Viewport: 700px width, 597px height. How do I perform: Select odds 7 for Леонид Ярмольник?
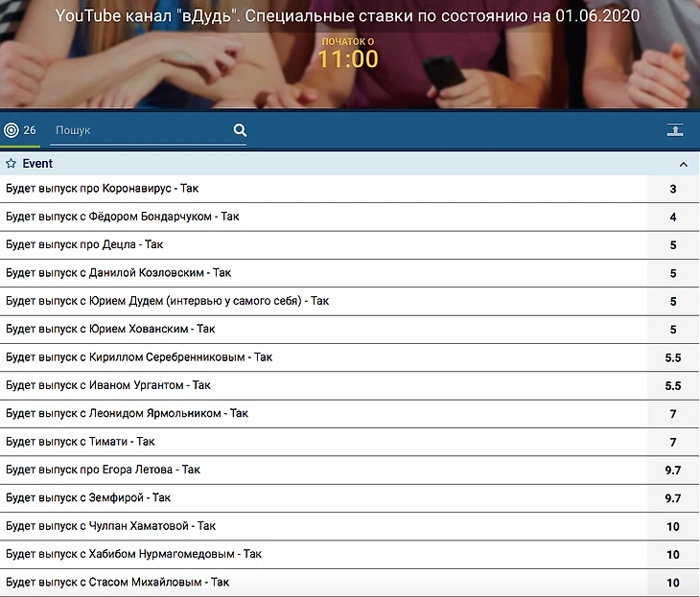tap(673, 414)
